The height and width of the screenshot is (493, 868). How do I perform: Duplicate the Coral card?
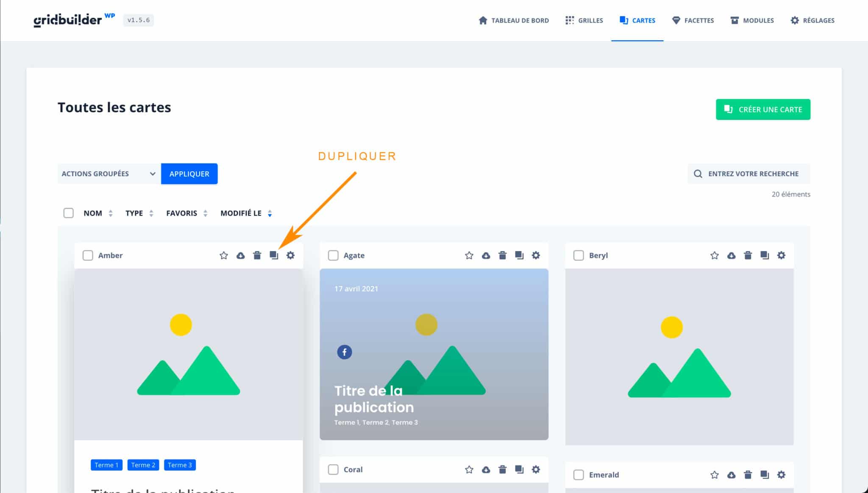coord(519,470)
